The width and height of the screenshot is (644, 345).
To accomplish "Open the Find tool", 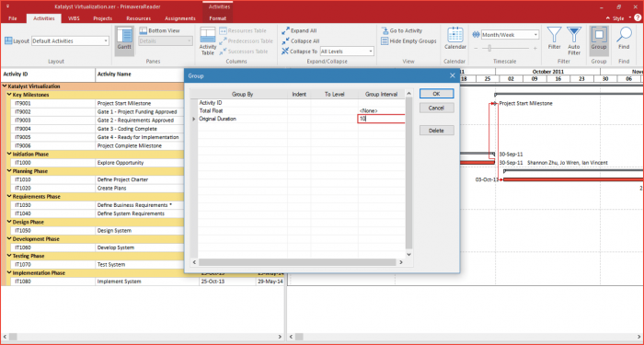I will pos(624,39).
